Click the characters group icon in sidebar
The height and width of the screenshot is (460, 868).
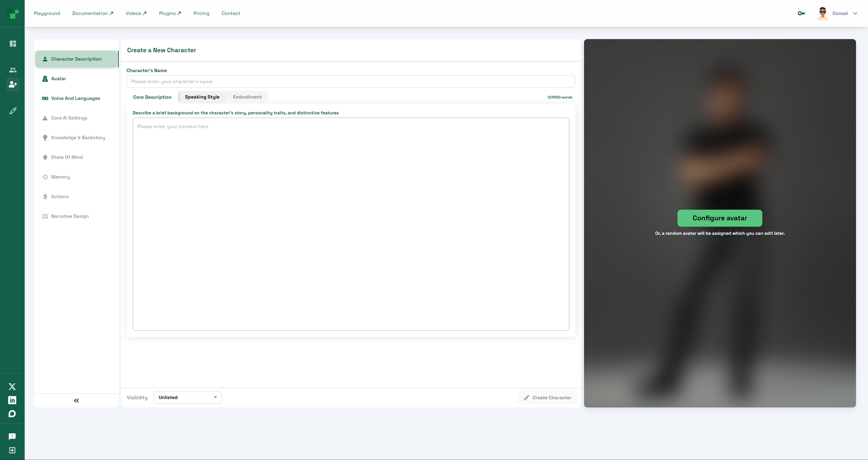tap(13, 70)
